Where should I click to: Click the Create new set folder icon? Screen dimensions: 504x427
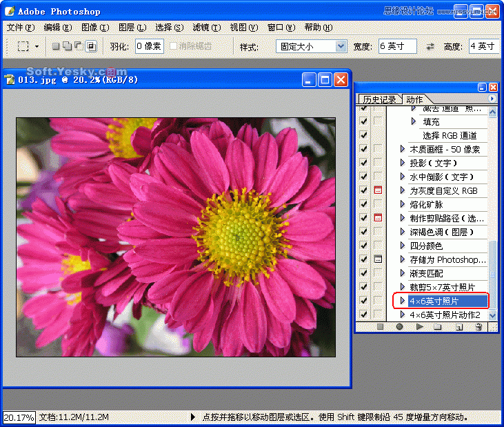tap(437, 327)
